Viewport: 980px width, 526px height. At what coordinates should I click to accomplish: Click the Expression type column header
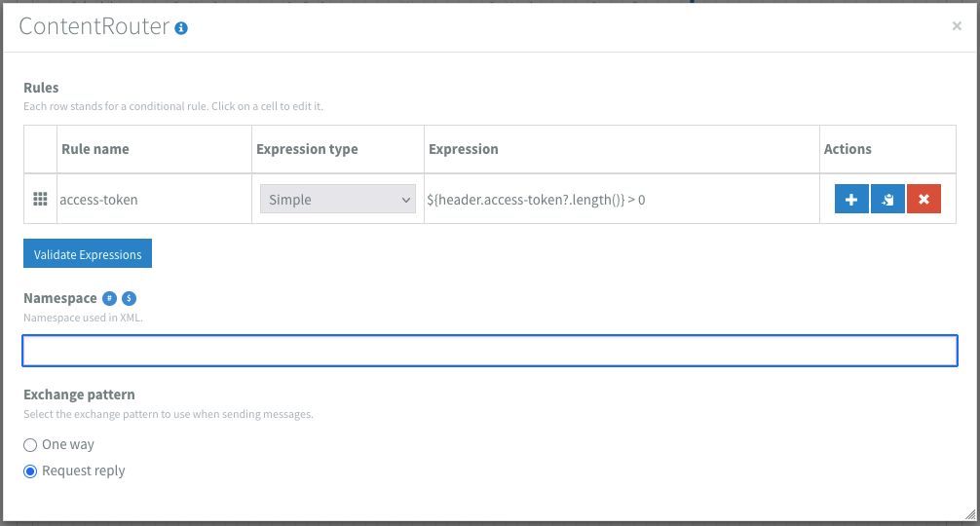click(x=307, y=149)
